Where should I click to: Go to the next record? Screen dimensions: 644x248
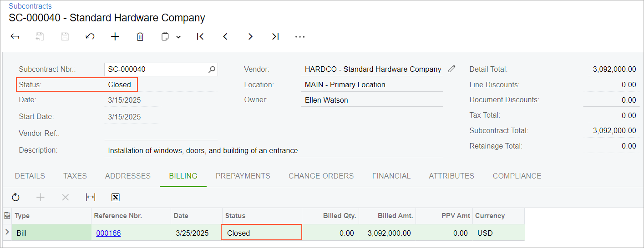coord(250,37)
